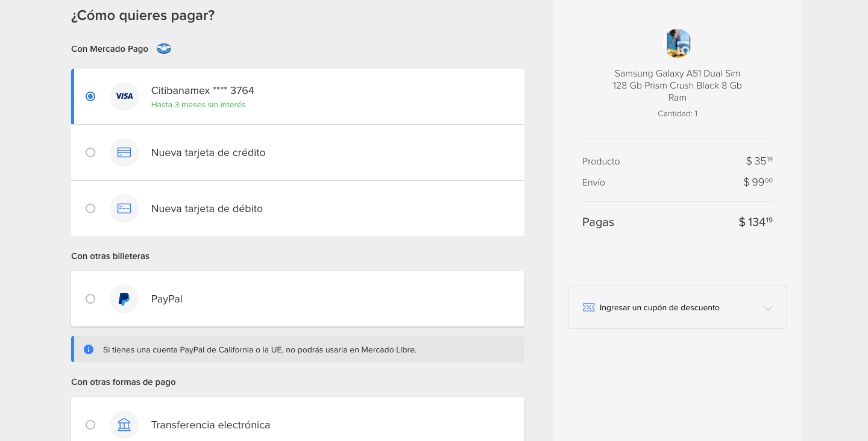The height and width of the screenshot is (441, 868).
Task: Click the Samsung Galaxy A51 product thumbnail
Action: [x=678, y=43]
